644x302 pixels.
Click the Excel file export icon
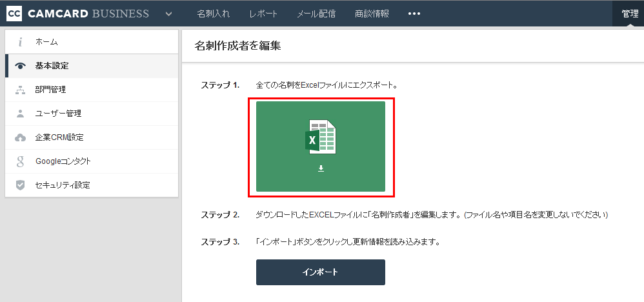pyautogui.click(x=321, y=137)
